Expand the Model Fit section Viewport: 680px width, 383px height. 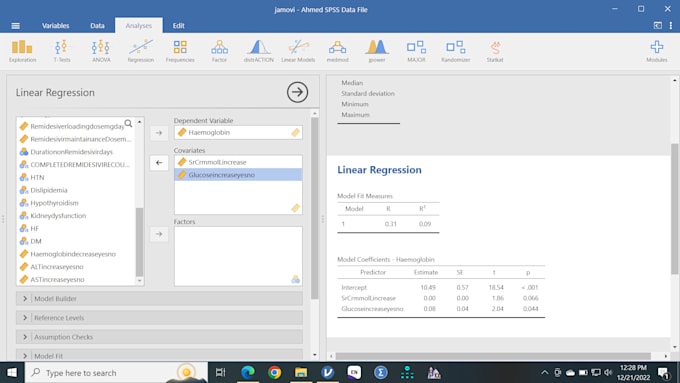tap(160, 355)
